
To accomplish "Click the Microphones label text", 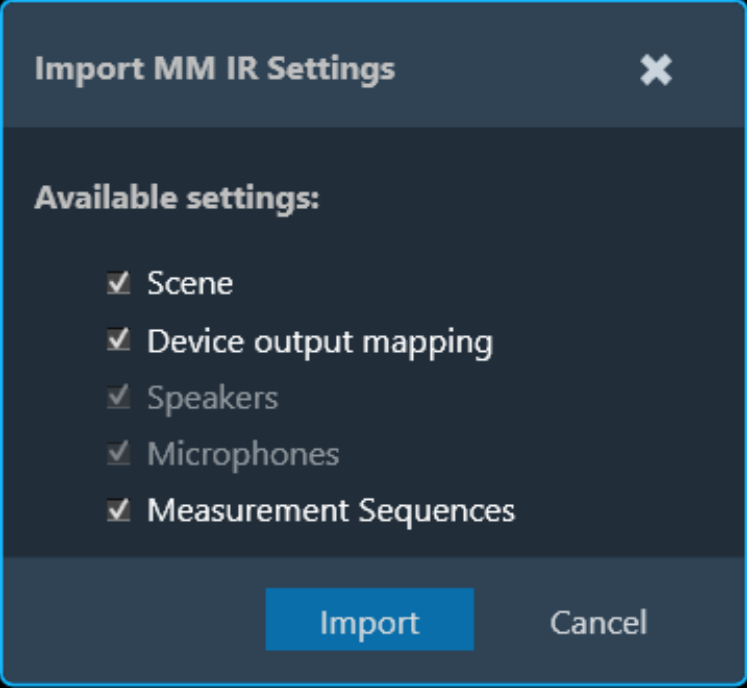I will pos(243,455).
